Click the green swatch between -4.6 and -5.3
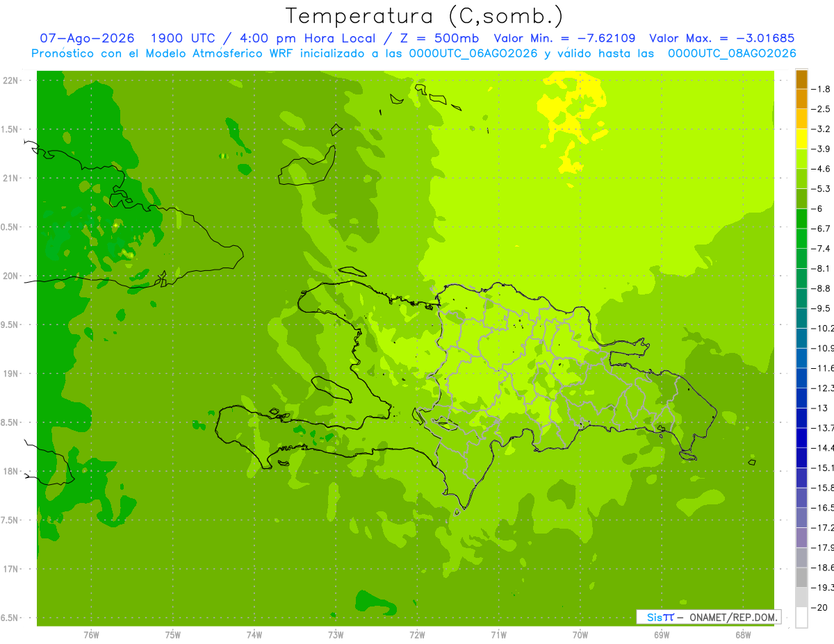This screenshot has width=834, height=644. click(x=801, y=179)
